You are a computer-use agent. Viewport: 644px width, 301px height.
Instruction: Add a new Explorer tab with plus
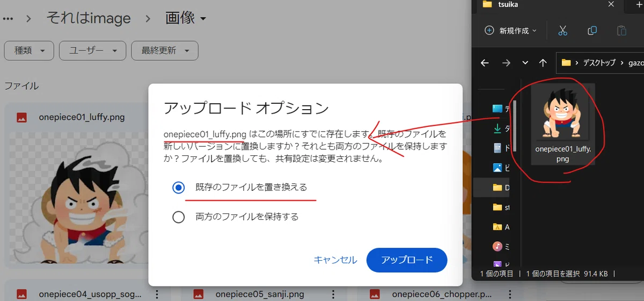pyautogui.click(x=639, y=4)
